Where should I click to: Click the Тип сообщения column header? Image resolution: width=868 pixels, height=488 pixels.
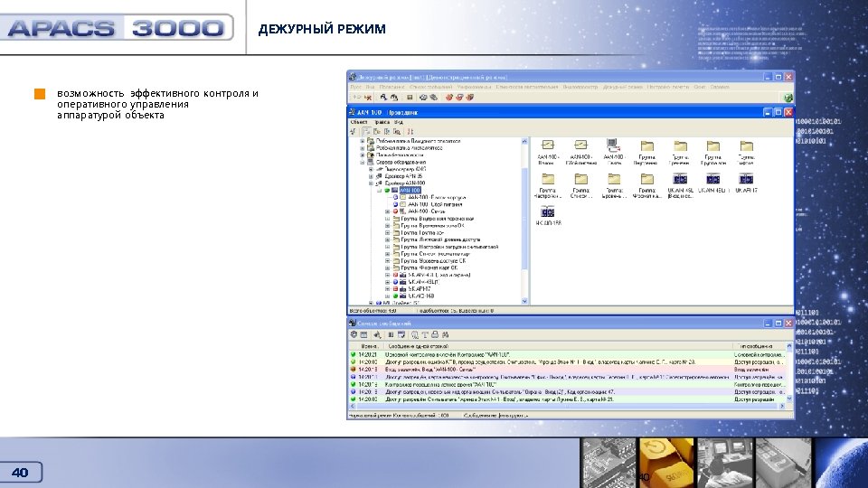point(759,346)
